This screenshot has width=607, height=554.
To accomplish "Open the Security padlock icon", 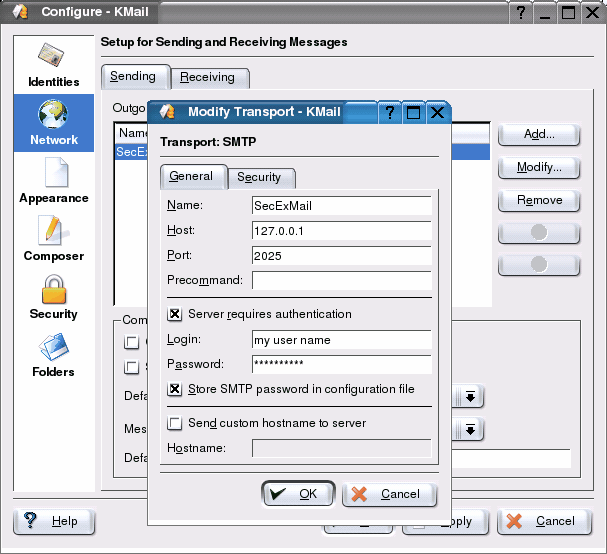I will click(x=54, y=289).
